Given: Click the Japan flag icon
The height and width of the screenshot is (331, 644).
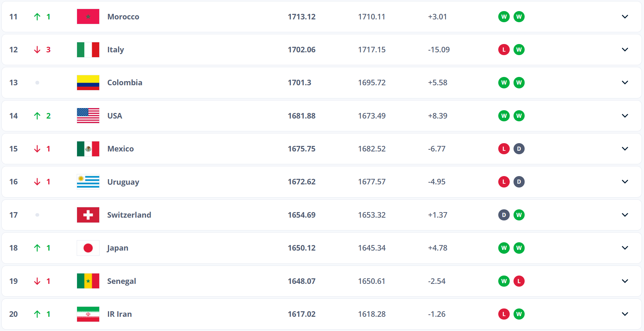Looking at the screenshot, I should coord(88,248).
